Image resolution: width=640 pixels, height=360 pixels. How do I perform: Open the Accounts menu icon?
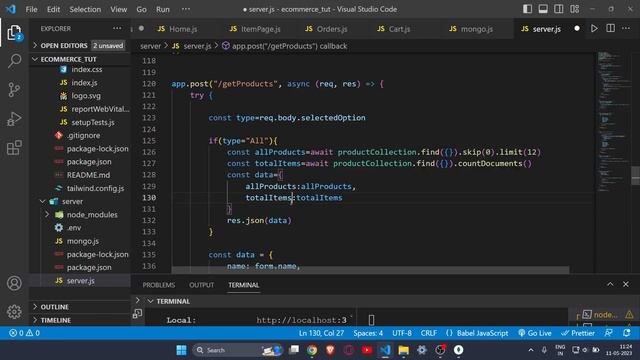click(x=14, y=283)
